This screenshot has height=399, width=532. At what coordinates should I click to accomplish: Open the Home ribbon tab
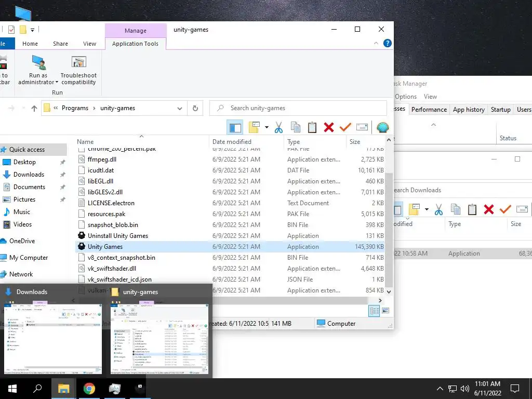[x=30, y=44]
